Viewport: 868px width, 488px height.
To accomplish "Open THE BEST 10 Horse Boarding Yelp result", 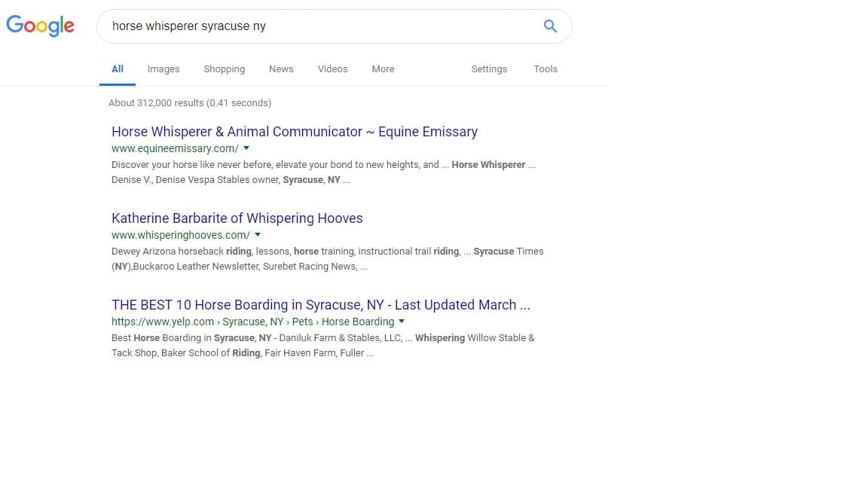I will tap(320, 305).
